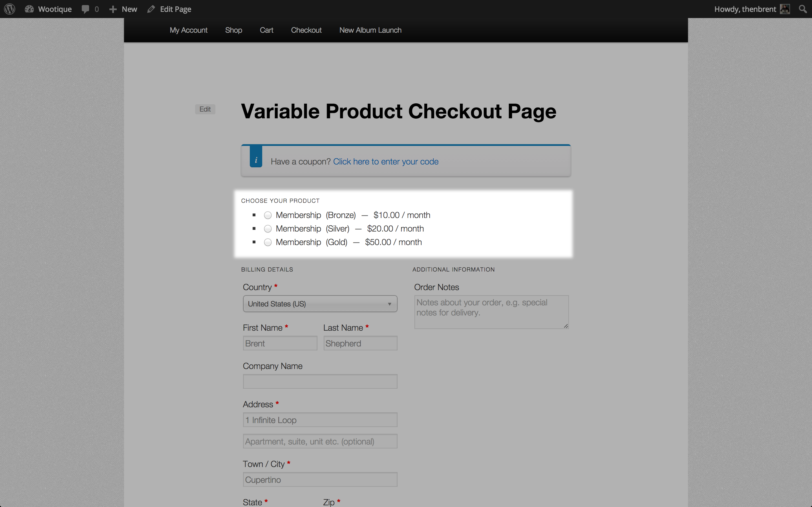Image resolution: width=812 pixels, height=507 pixels.
Task: Go to My Account menu item
Action: [x=188, y=30]
